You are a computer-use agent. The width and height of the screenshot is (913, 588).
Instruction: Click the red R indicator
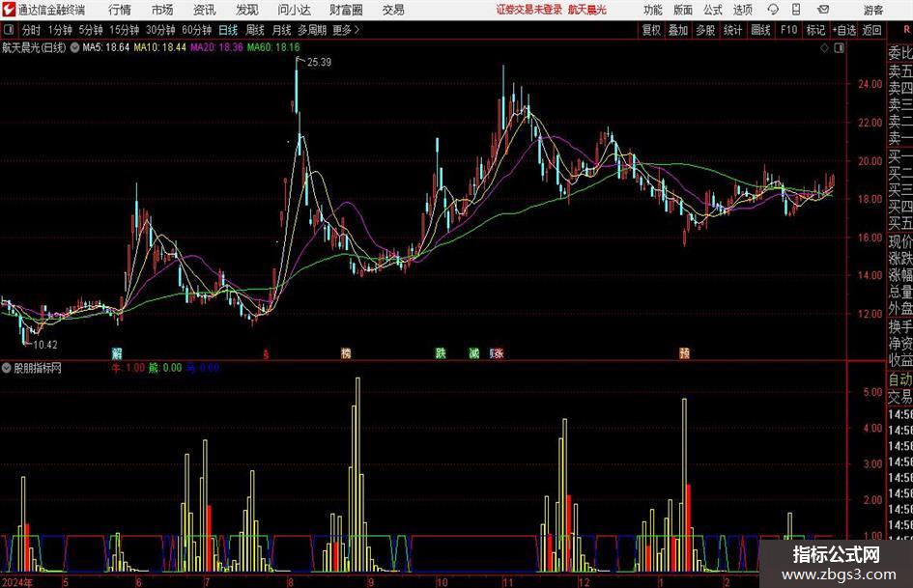pos(906,29)
